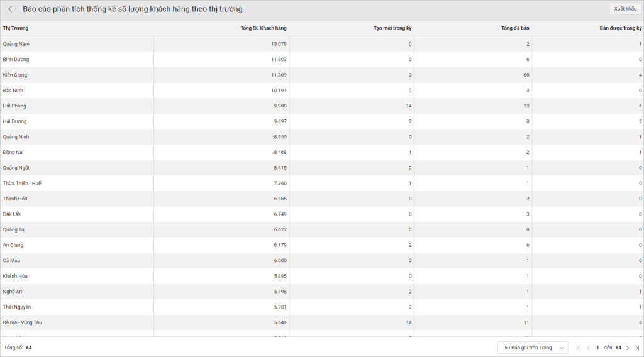Click customer total 10.191
Image resolution: width=644 pixels, height=357 pixels.
[x=279, y=91]
